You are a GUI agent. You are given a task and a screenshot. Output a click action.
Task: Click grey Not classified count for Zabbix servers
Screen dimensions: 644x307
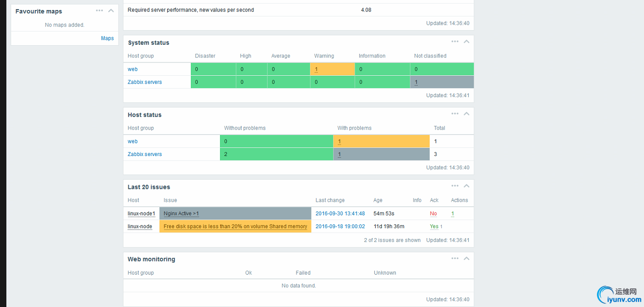(416, 82)
